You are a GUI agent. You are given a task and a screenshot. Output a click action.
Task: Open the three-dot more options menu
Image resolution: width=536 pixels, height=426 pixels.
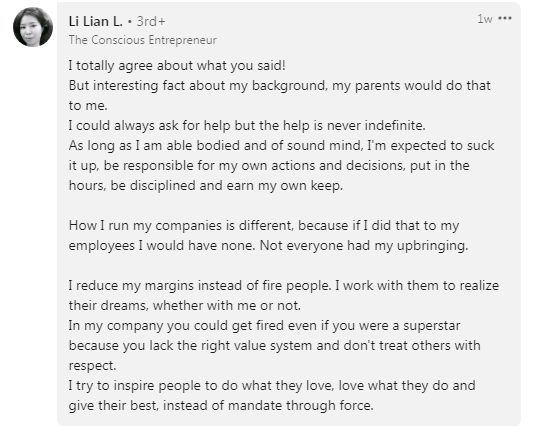pos(505,18)
